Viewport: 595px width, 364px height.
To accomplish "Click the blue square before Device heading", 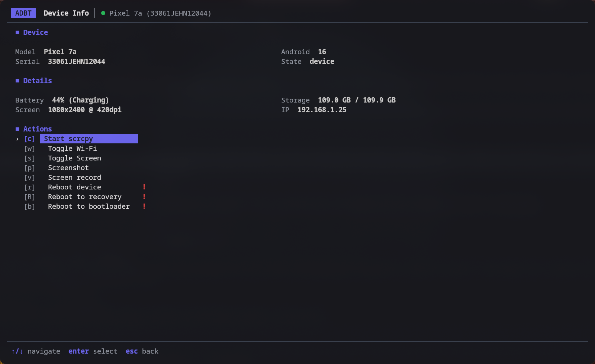I will [x=17, y=32].
